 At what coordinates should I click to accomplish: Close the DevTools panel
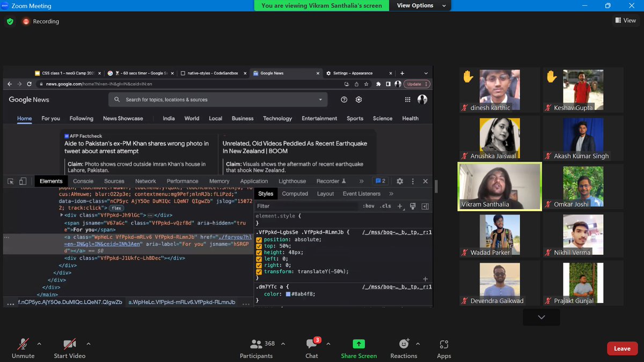(426, 181)
